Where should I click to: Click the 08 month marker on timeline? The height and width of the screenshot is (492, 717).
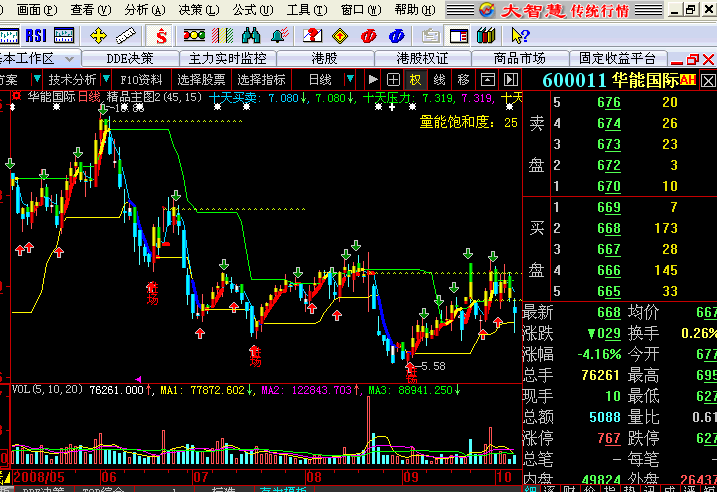314,477
